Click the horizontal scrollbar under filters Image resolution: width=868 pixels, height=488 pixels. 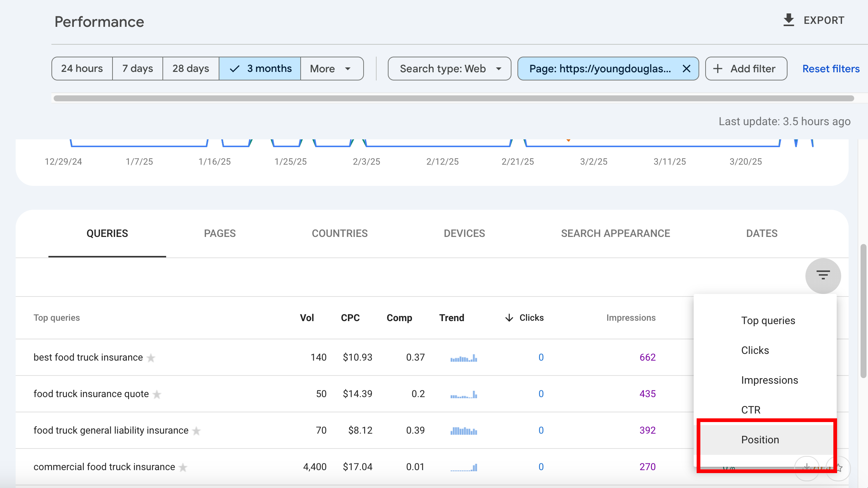pyautogui.click(x=454, y=98)
